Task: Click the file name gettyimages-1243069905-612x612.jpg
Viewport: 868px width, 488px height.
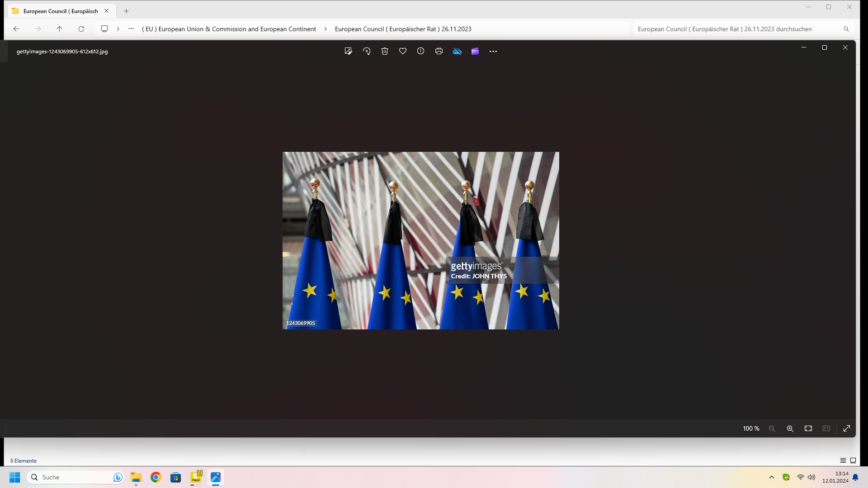Action: click(x=62, y=52)
